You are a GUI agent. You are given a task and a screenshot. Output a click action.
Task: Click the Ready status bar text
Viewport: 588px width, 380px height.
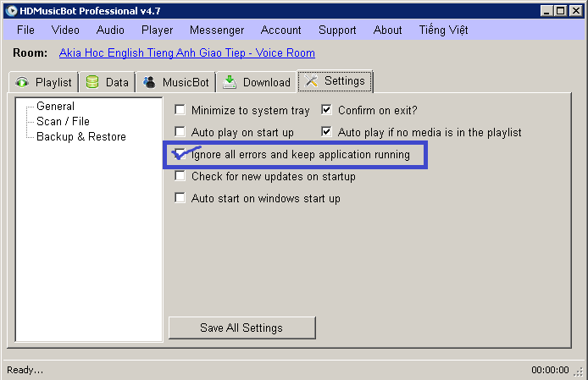[x=25, y=370]
